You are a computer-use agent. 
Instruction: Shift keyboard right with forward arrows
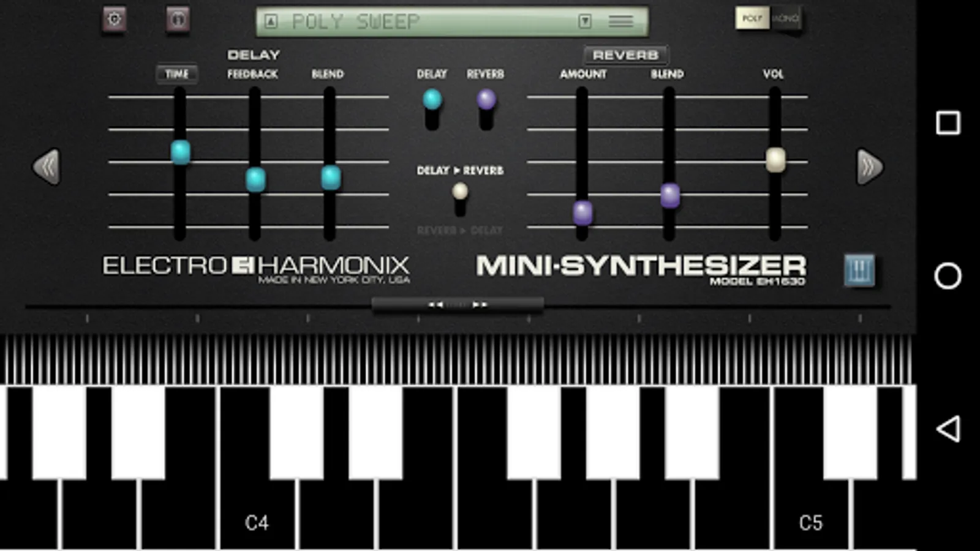coord(480,304)
